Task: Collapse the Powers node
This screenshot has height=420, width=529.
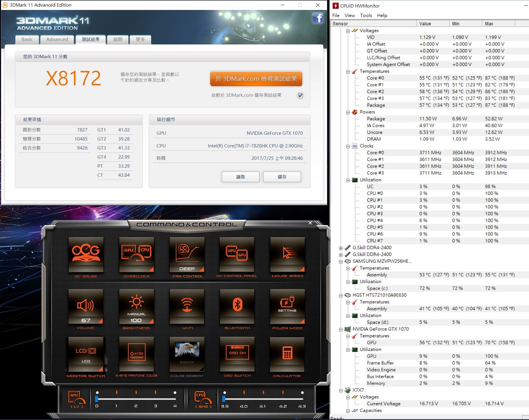Action: coord(348,112)
